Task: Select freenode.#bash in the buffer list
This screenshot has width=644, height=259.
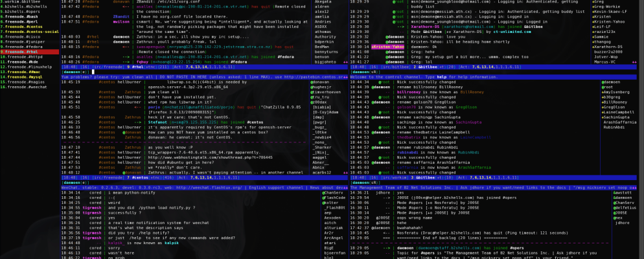Action: pos(21,17)
